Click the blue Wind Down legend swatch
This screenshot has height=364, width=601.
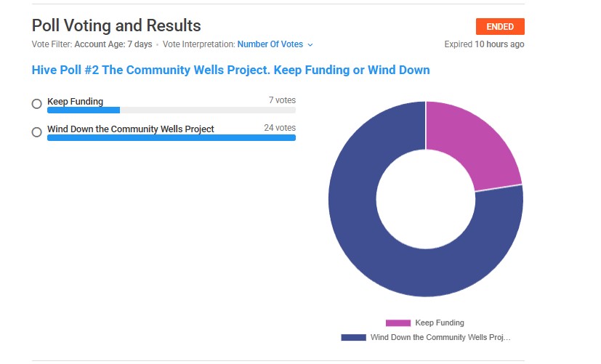click(x=353, y=337)
